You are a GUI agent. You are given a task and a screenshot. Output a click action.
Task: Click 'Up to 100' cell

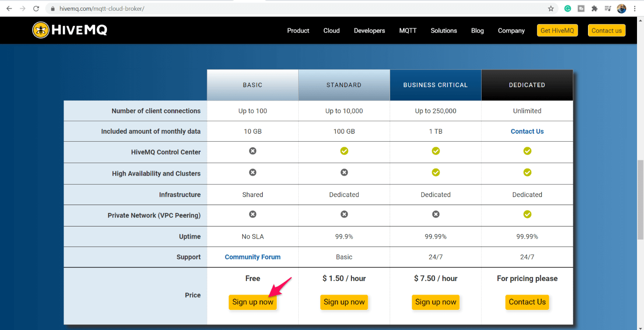click(252, 111)
